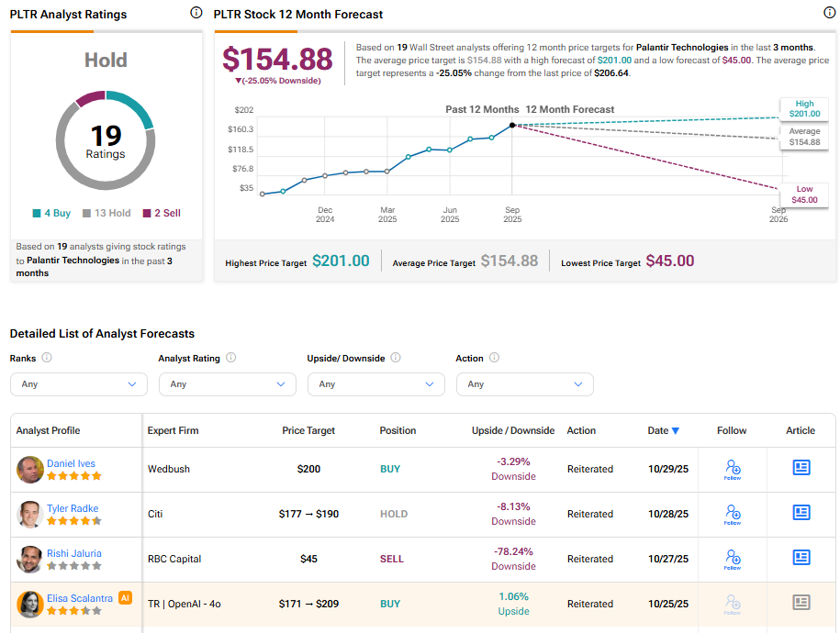Follow analyst Rishi Jaluria
Screen dimensions: 840x633
[732, 559]
